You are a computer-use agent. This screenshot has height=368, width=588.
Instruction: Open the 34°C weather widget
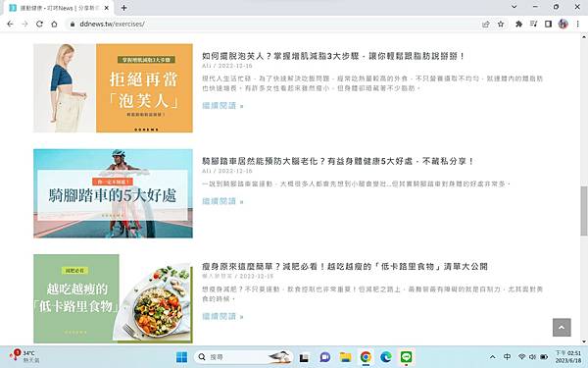click(24, 356)
